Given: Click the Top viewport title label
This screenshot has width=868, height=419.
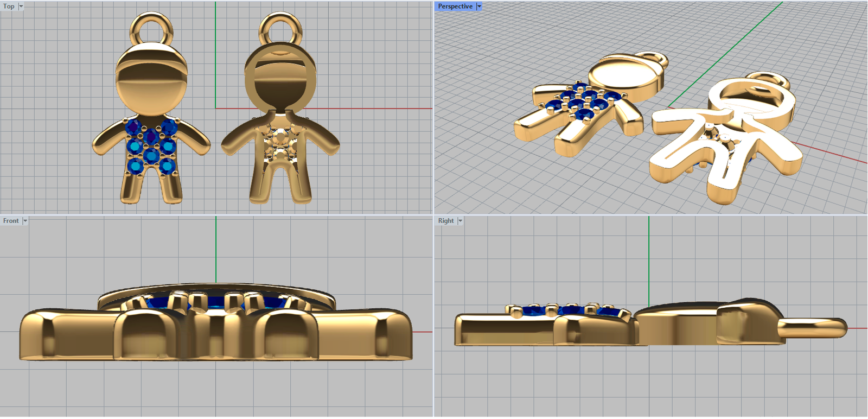Looking at the screenshot, I should pos(9,7).
